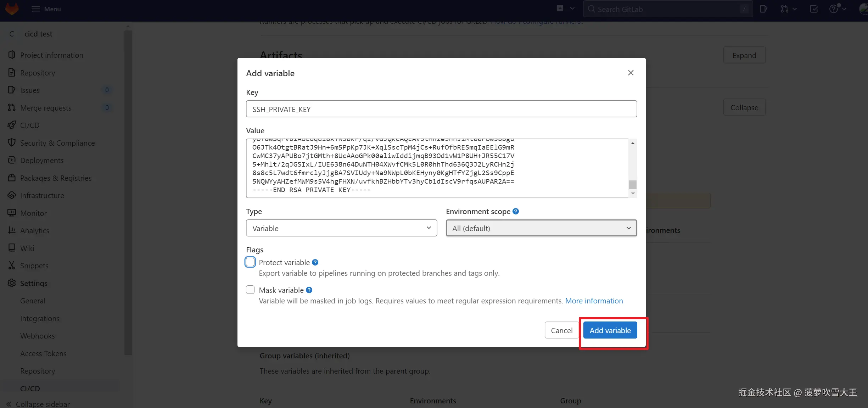Open the Type dropdown showing Variable
Image resolution: width=868 pixels, height=408 pixels.
pos(341,228)
